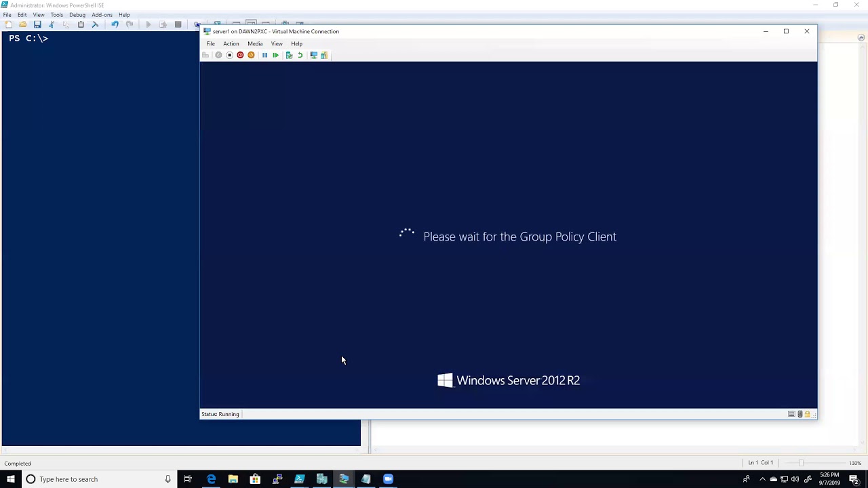The image size is (868, 488).
Task: Click Completed status text in ISE
Action: [x=18, y=464]
